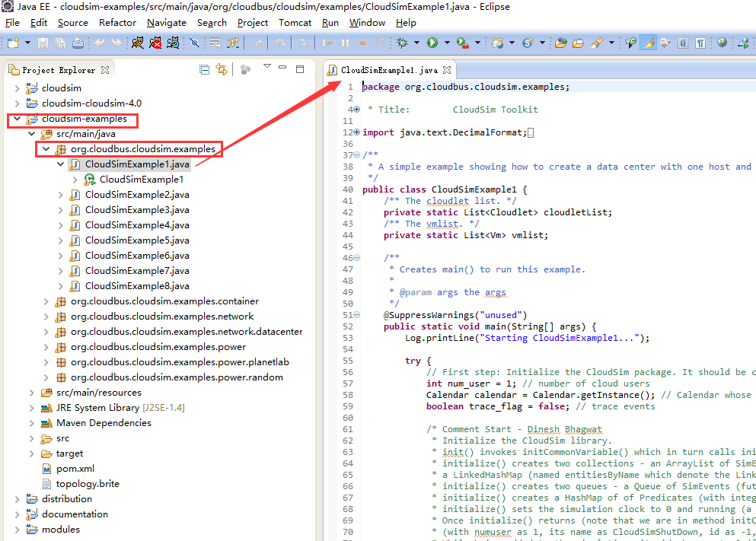Expand folded imports at line 12
Screen dimensions: 756x541
[x=357, y=132]
